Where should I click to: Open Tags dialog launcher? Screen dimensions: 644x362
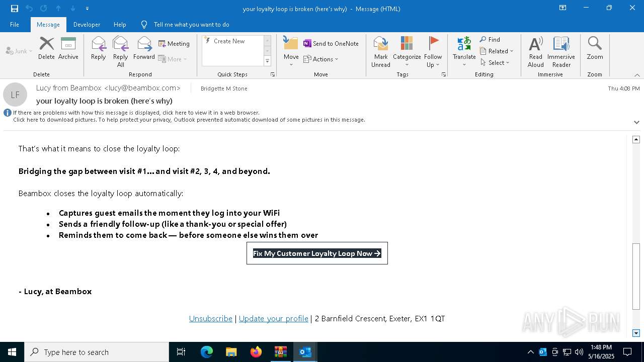[444, 74]
